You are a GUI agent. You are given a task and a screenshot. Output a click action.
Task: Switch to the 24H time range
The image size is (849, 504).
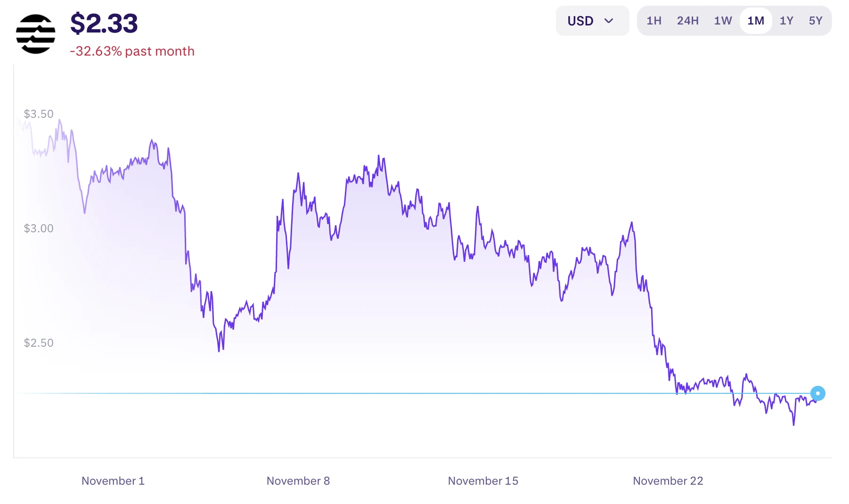[687, 21]
